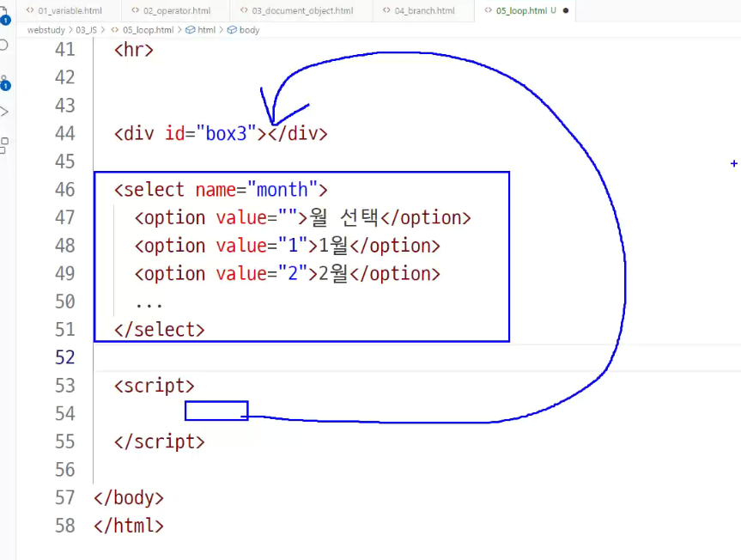This screenshot has height=560, width=741.
Task: Open the Extensions view in activity bar
Action: coord(3,145)
